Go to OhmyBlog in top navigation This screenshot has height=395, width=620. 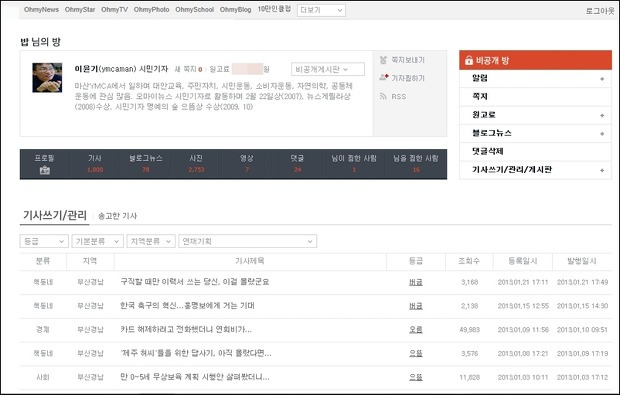click(x=235, y=9)
